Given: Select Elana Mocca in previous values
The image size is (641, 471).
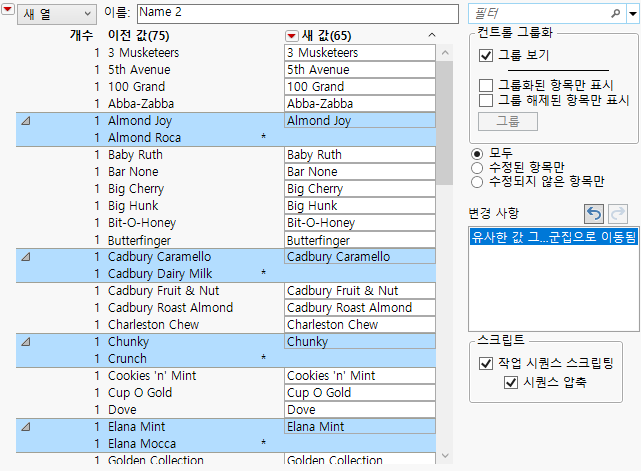Looking at the screenshot, I should coord(142,444).
